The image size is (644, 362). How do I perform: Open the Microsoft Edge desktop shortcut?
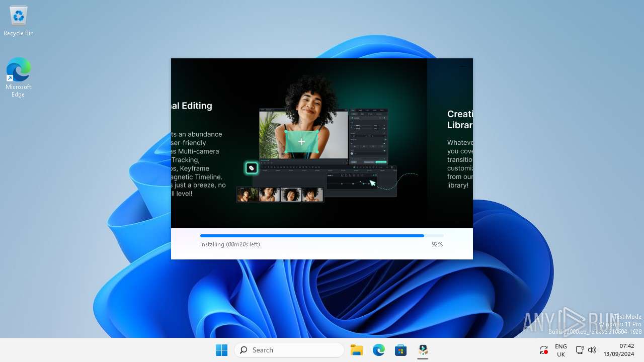click(19, 77)
